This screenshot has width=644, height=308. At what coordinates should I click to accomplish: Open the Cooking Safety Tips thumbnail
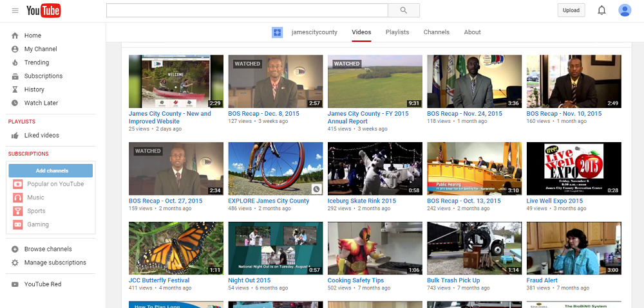(375, 248)
